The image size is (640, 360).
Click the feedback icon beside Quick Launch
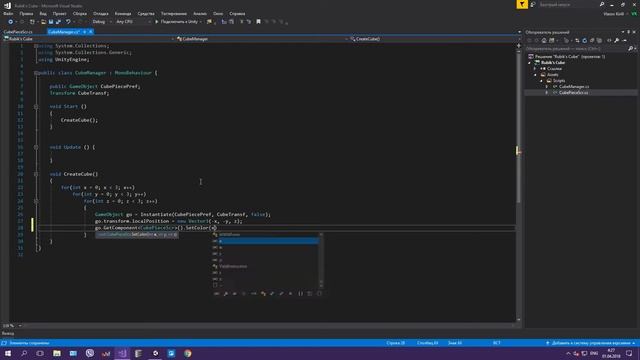tap(533, 4)
